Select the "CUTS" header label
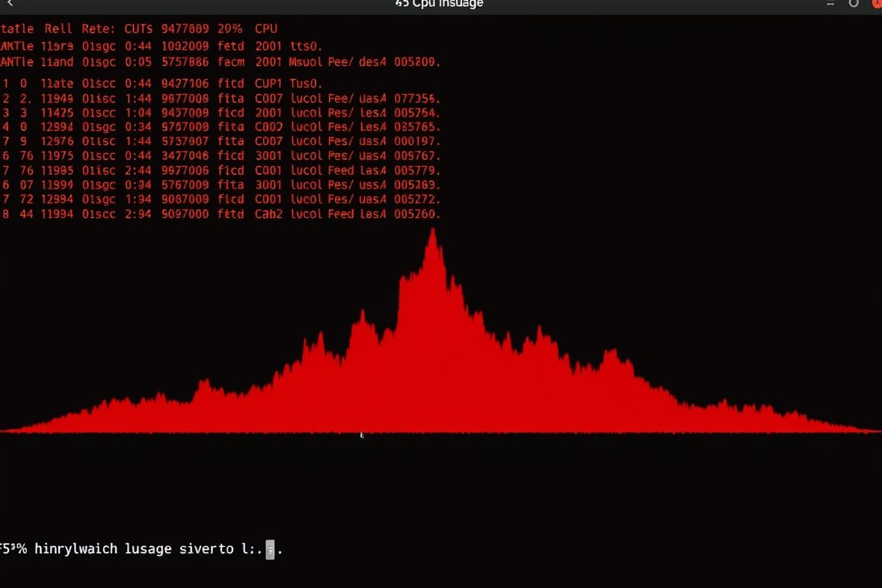 click(138, 28)
